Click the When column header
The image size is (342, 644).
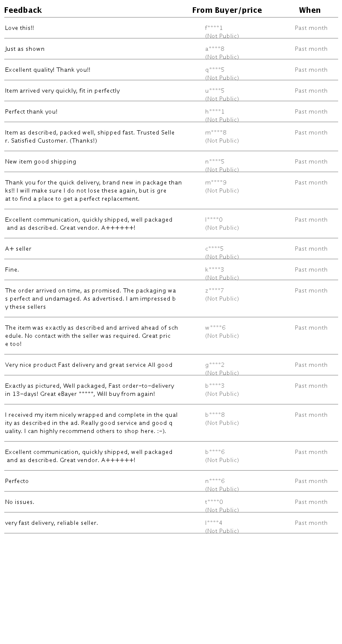pos(310,10)
